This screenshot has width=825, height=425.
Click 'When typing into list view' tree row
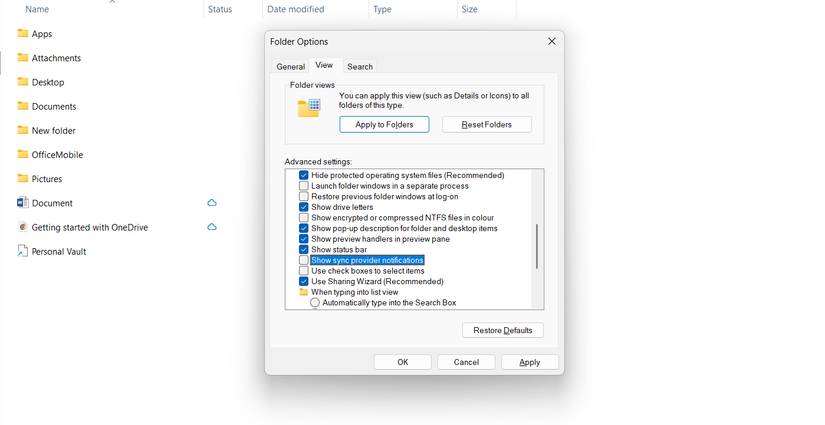(355, 292)
